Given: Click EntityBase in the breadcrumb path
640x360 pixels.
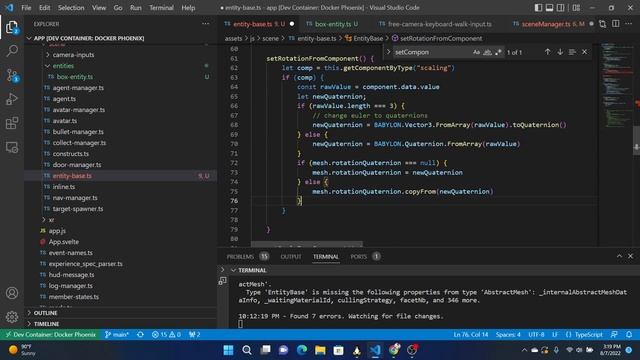Looking at the screenshot, I should tap(368, 38).
